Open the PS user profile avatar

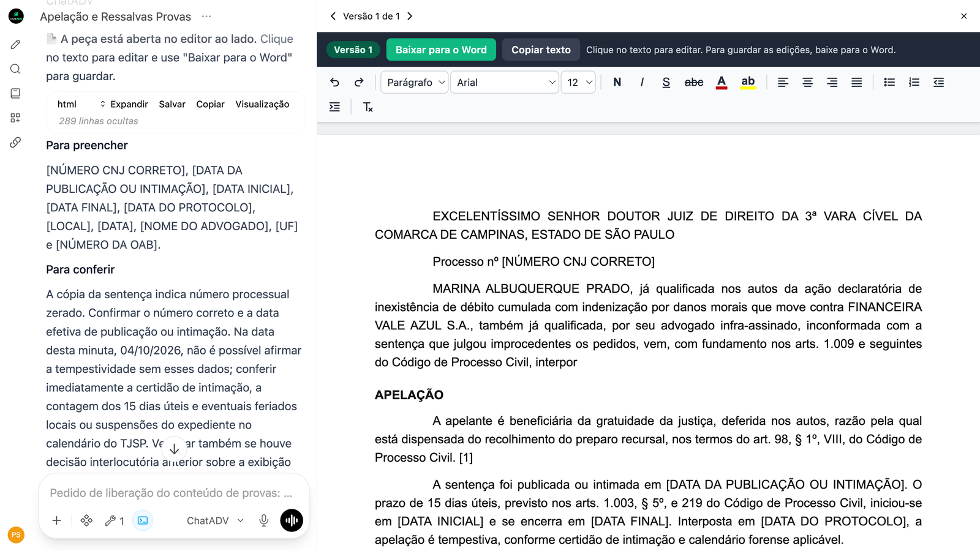(x=16, y=534)
